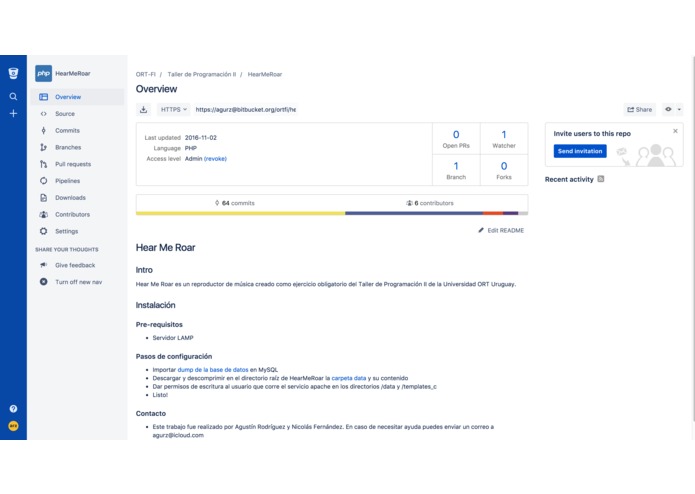Open the Overview menu item

[x=77, y=97]
